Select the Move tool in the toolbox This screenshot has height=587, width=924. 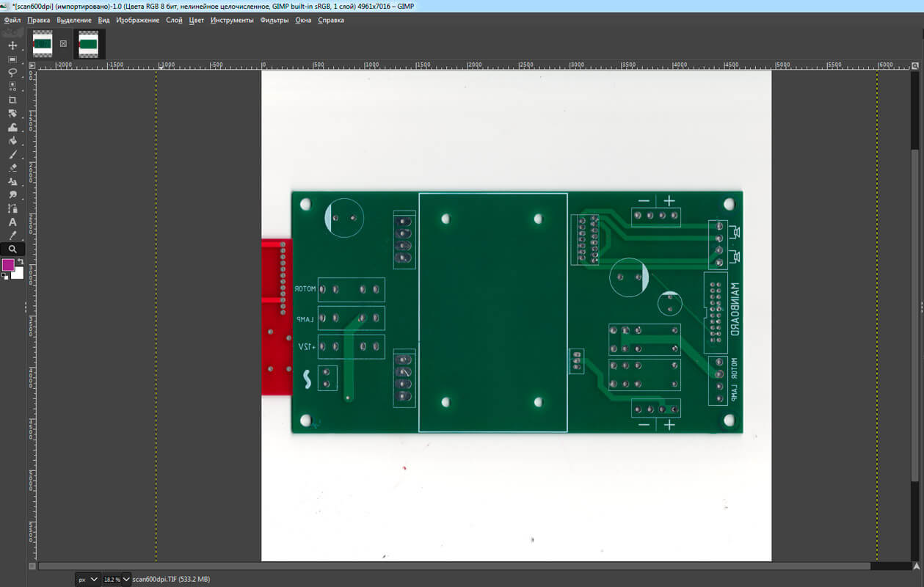tap(12, 45)
